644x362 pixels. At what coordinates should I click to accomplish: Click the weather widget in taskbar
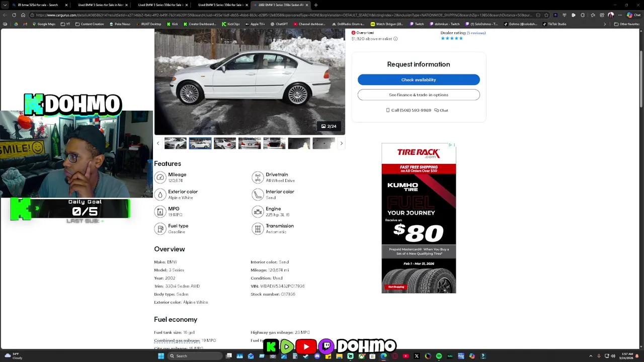tap(13, 356)
